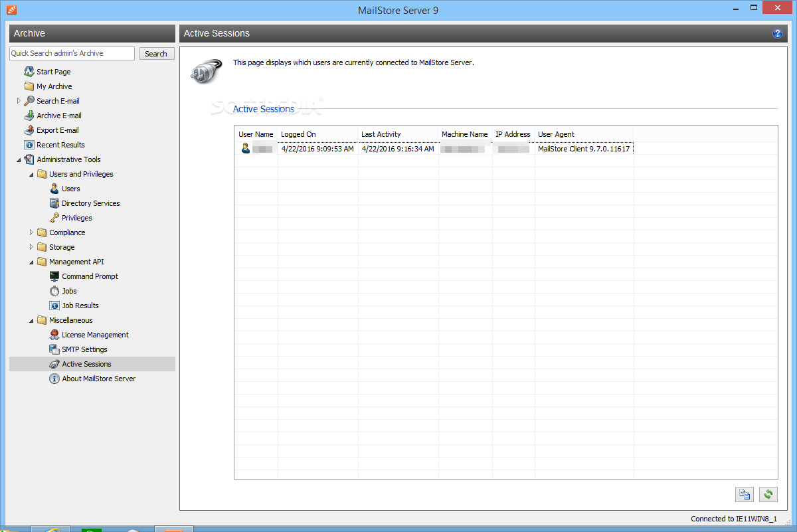Open Archive E-mail item label

point(59,116)
